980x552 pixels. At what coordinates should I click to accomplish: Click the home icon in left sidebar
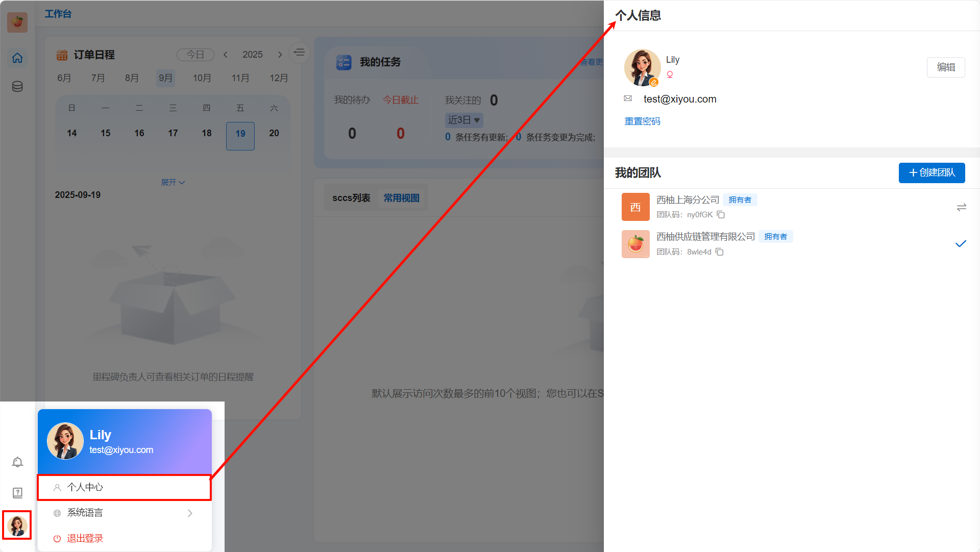pos(17,58)
